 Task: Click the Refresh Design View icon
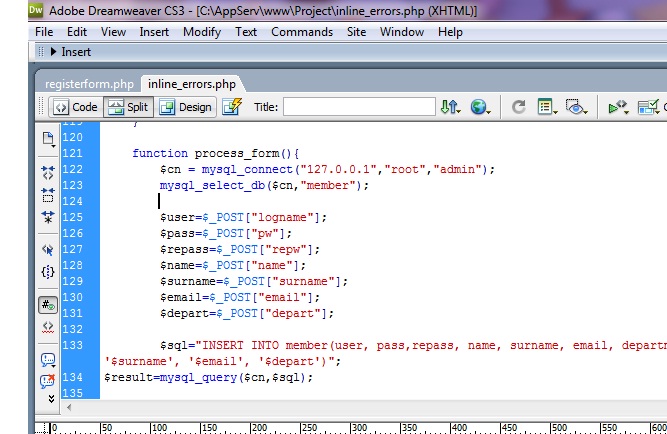(x=518, y=106)
